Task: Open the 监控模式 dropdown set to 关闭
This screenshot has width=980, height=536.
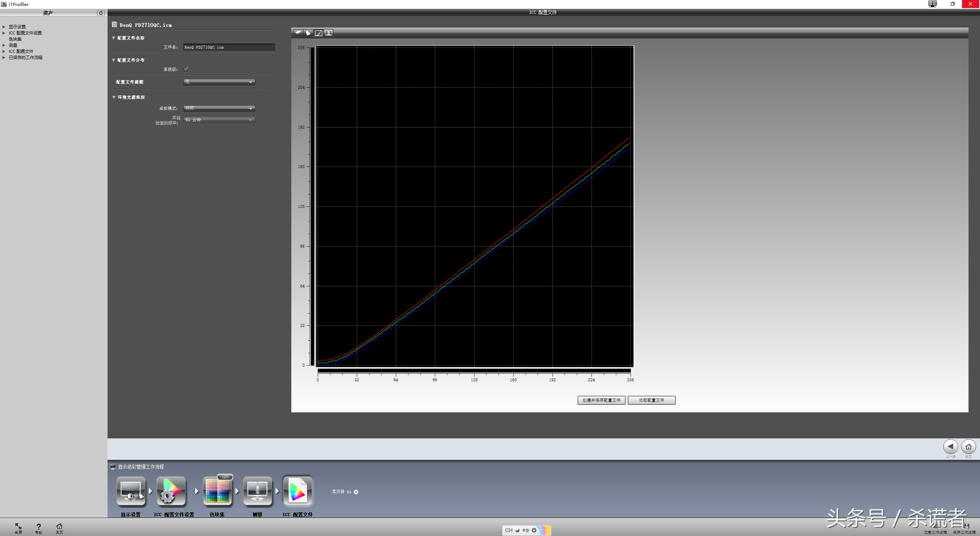Action: [x=219, y=108]
